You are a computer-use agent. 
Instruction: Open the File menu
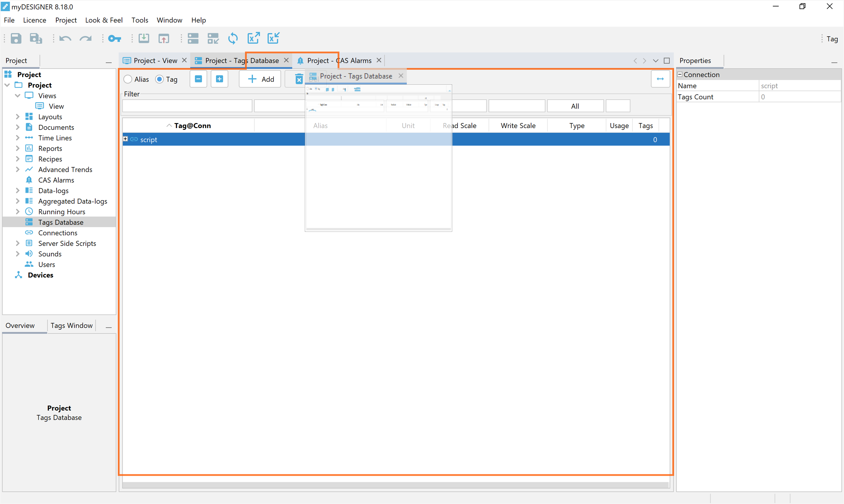[x=9, y=20]
